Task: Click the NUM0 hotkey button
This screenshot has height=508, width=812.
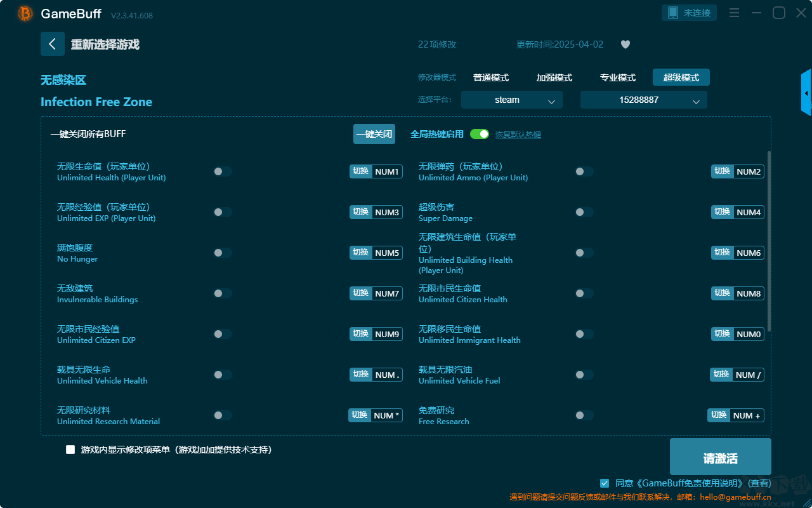Action: pos(738,334)
